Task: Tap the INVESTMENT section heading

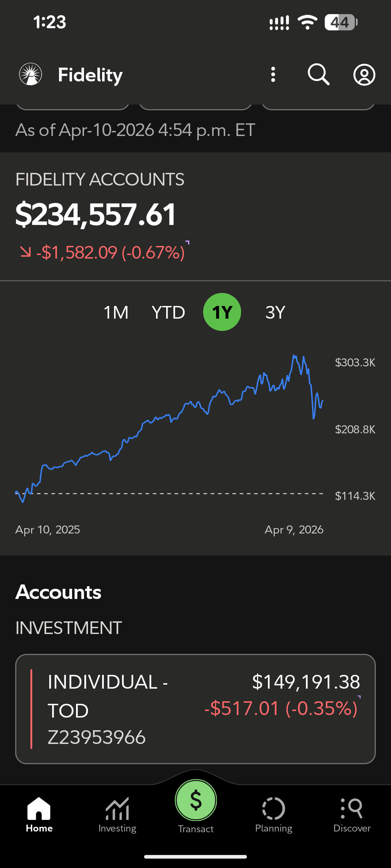Action: [69, 628]
